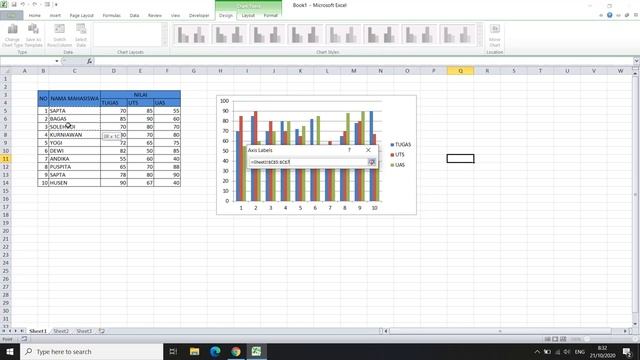Open Google Chrome from the taskbar
Image resolution: width=640 pixels, height=360 pixels.
[x=236, y=351]
